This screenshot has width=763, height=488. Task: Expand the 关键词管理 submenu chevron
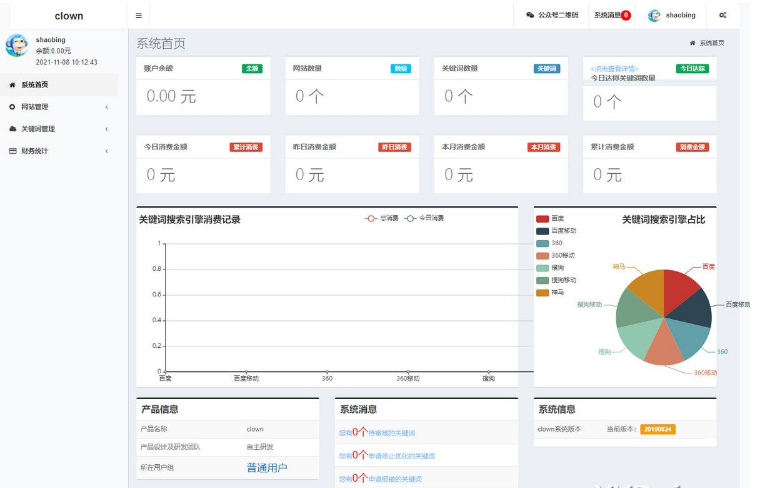pos(107,129)
